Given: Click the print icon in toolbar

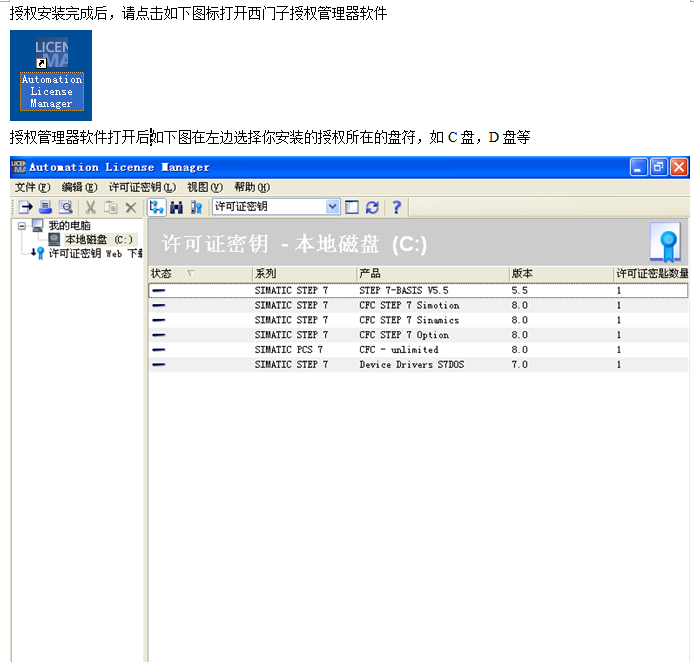Looking at the screenshot, I should (46, 207).
